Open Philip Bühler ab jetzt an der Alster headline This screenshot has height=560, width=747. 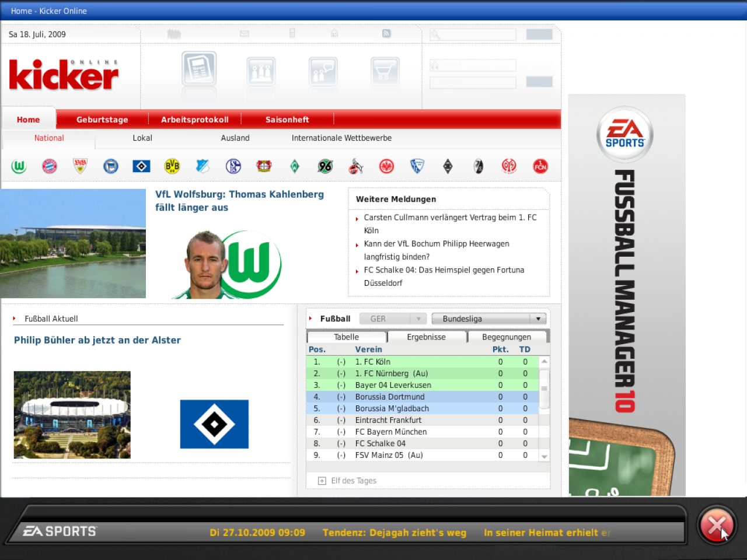(x=97, y=340)
